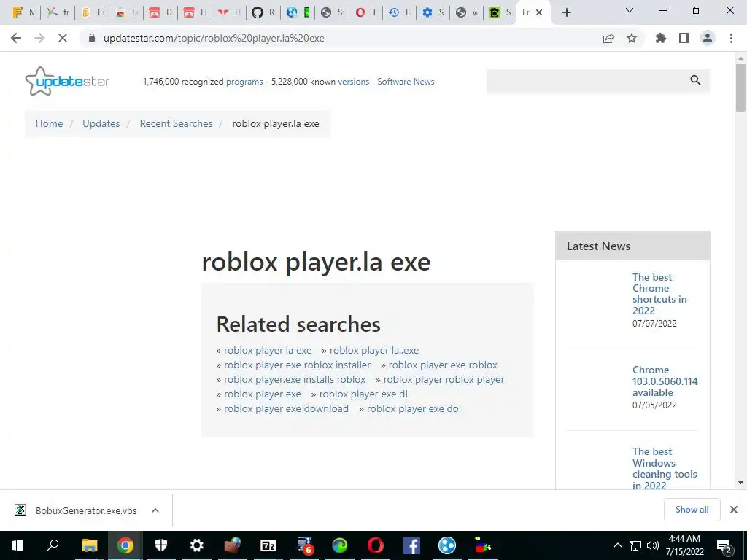
Task: Switch to the Opera tab
Action: pos(366,12)
